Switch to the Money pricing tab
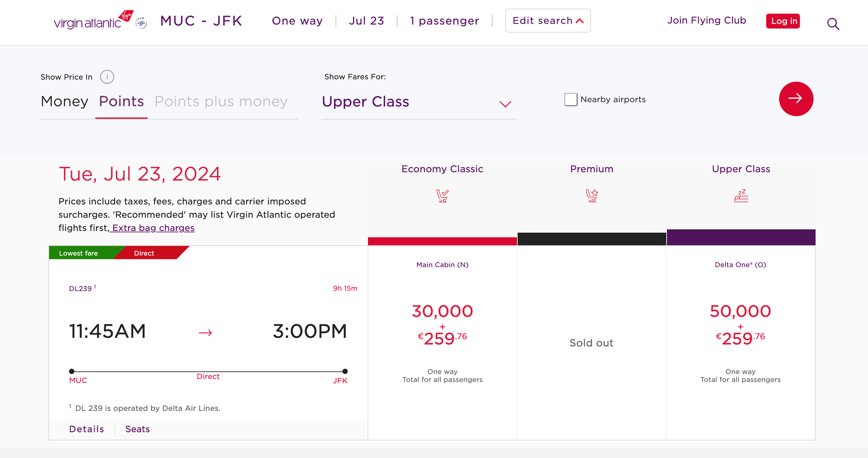 [x=64, y=101]
